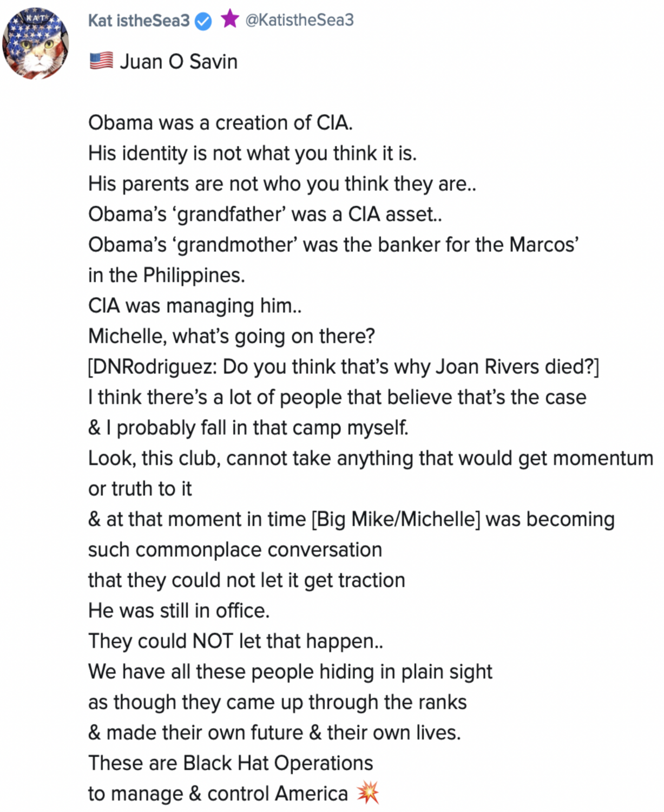Click the line "He was still in office."
Image resolution: width=664 pixels, height=812 pixels.
[179, 611]
